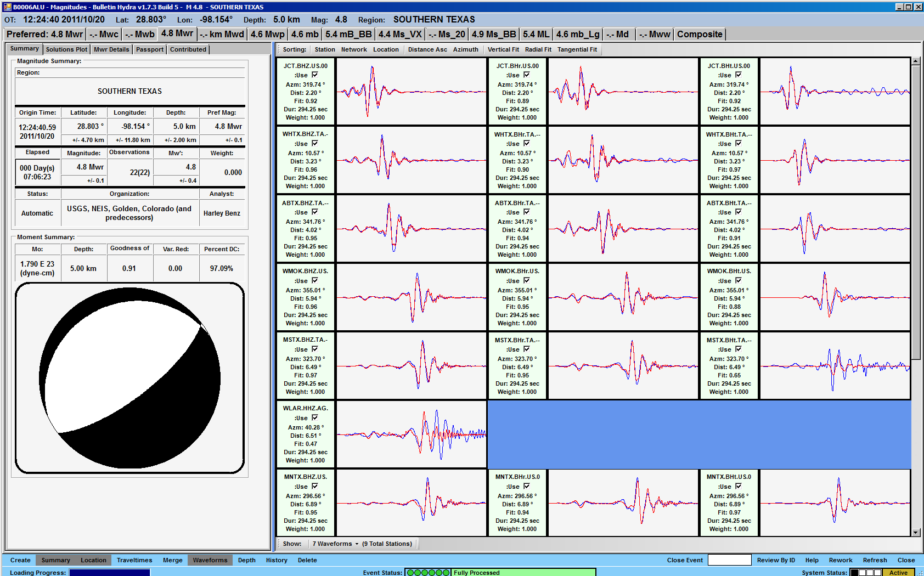Select the WLAR.HHZ.AG waveform plot
The height and width of the screenshot is (576, 924).
coord(412,434)
